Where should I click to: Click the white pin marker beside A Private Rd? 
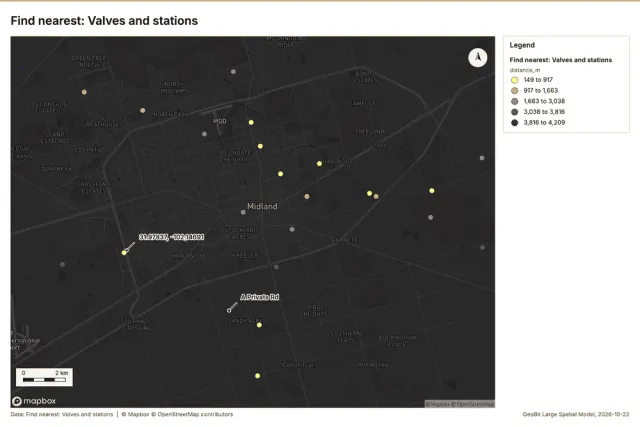[229, 311]
